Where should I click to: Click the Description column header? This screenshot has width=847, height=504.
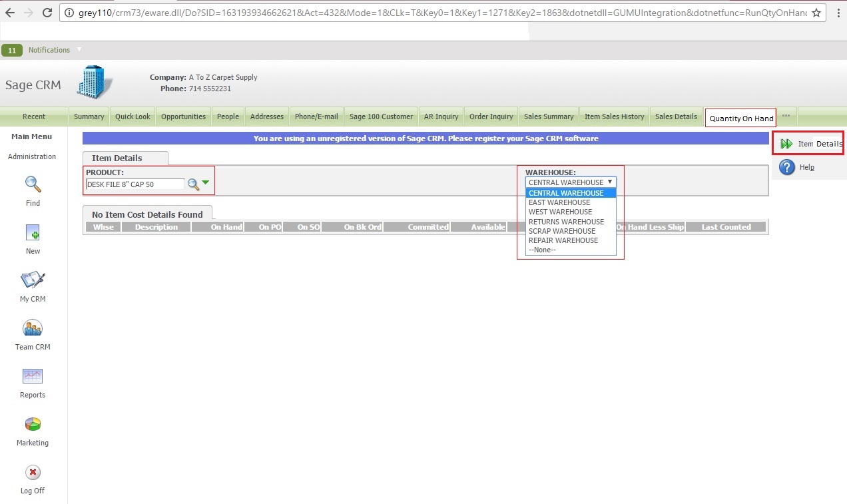156,227
